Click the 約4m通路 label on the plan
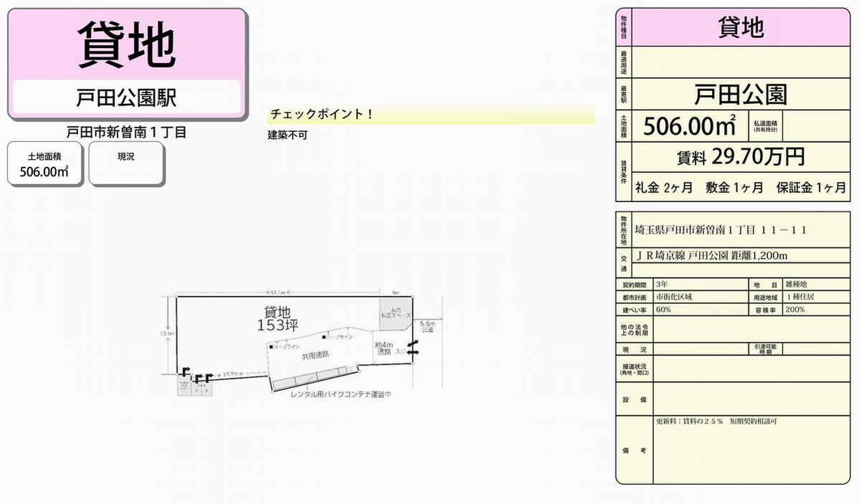 point(384,348)
